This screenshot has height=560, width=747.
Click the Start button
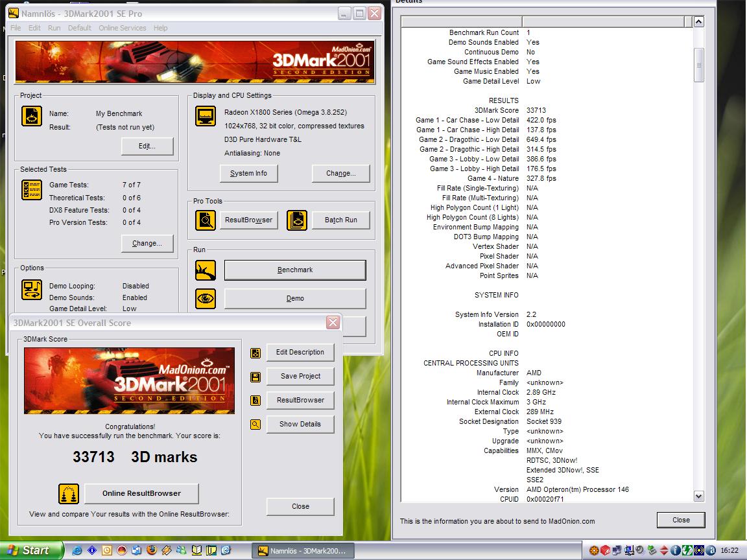[31, 550]
